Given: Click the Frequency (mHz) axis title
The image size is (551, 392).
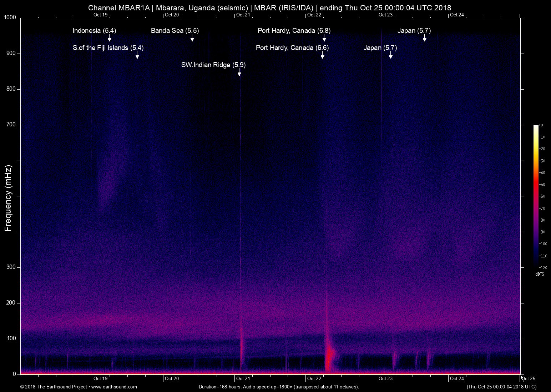Looking at the screenshot, I should click(8, 198).
